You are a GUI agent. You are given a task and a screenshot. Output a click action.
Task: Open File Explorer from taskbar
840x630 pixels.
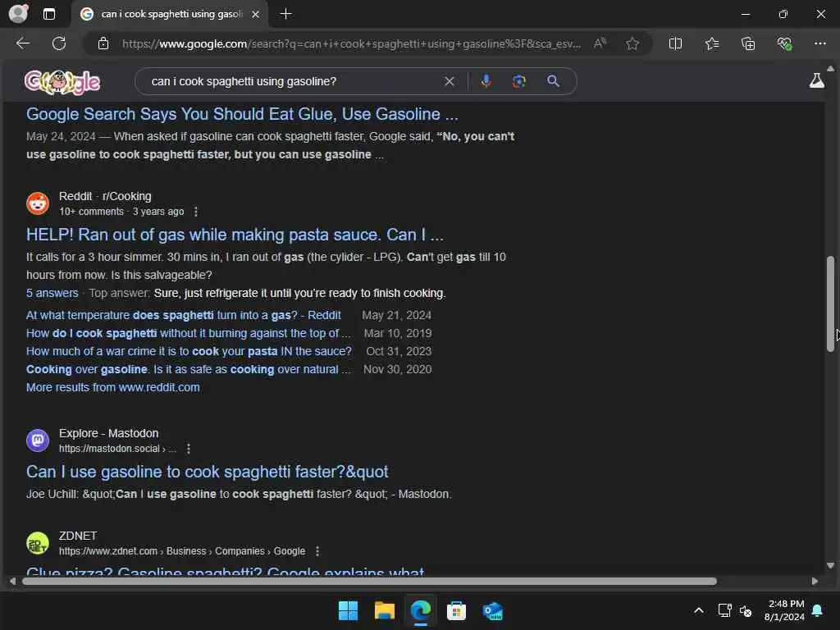click(x=385, y=610)
